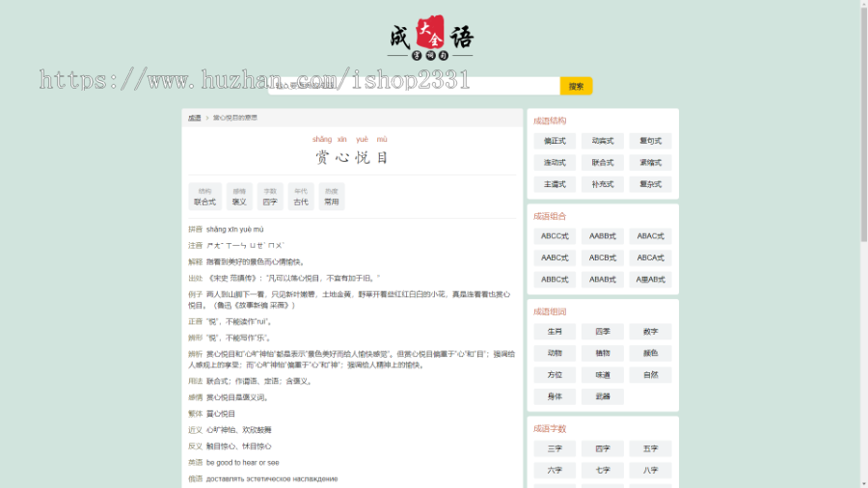Screen dimensions: 868x488
Task: Click the 常用 popularity tag
Action: click(x=332, y=197)
